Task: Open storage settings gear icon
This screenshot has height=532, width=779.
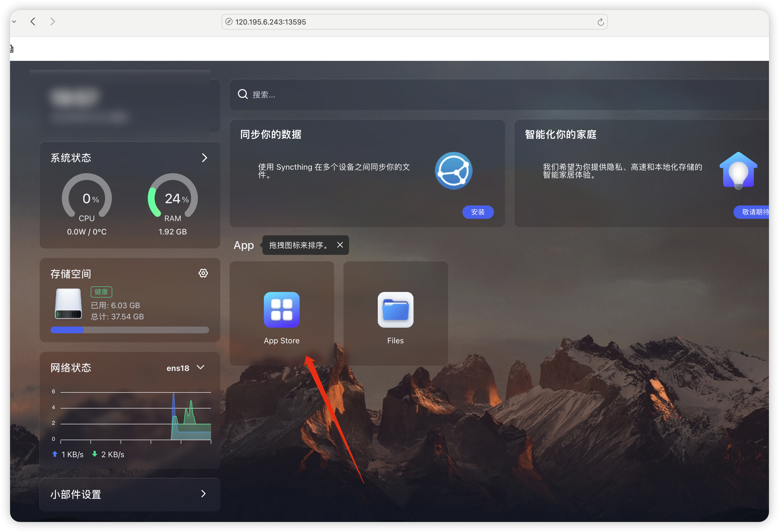Action: (203, 273)
